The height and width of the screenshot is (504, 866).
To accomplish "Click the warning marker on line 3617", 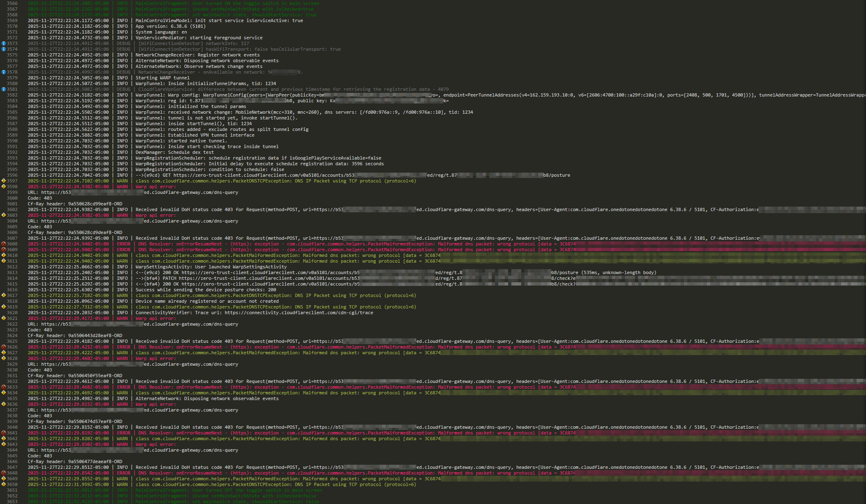I will tap(4, 295).
